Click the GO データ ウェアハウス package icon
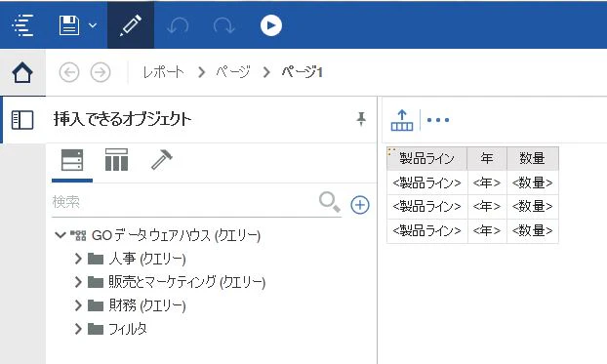Screen dimensions: 607x364 (x=78, y=235)
